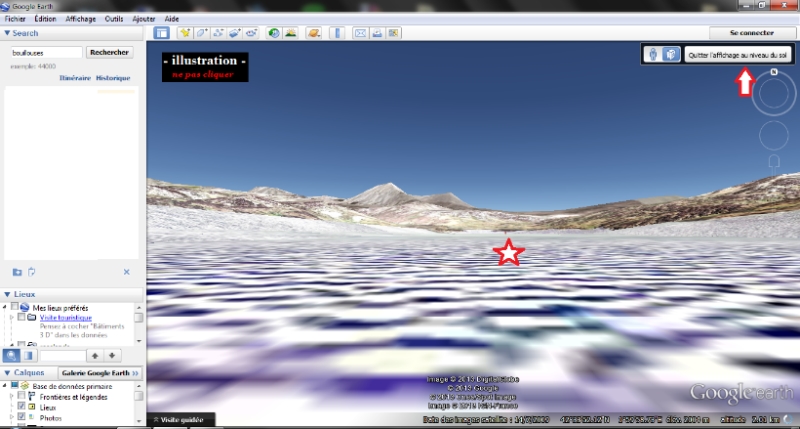Viewport: 800px width, 429px height.
Task: Open the planet switcher icon
Action: [314, 33]
